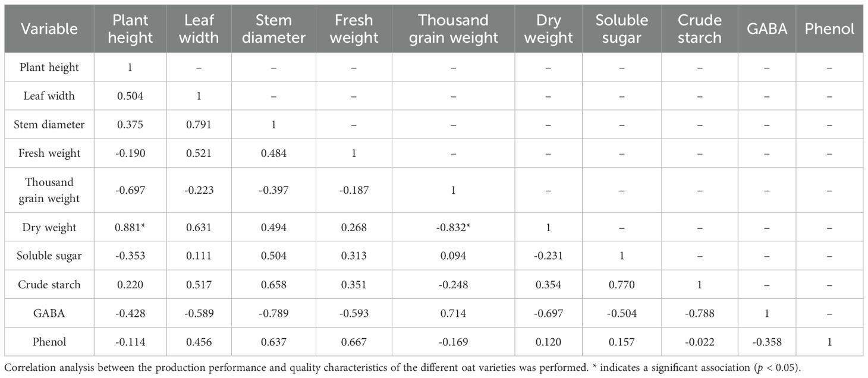The width and height of the screenshot is (868, 378).
Task: Click the 0.791 cell in Stem diameter row
Action: click(199, 124)
